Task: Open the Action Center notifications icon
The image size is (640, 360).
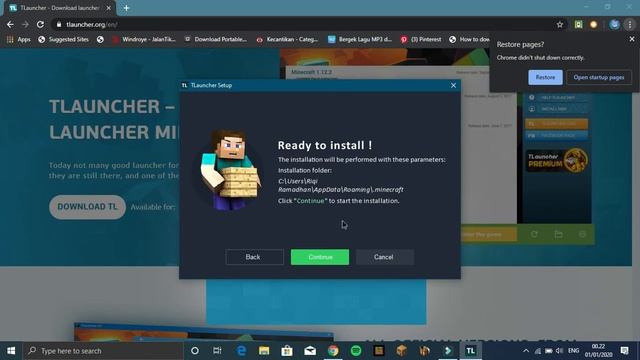Action: (624, 351)
